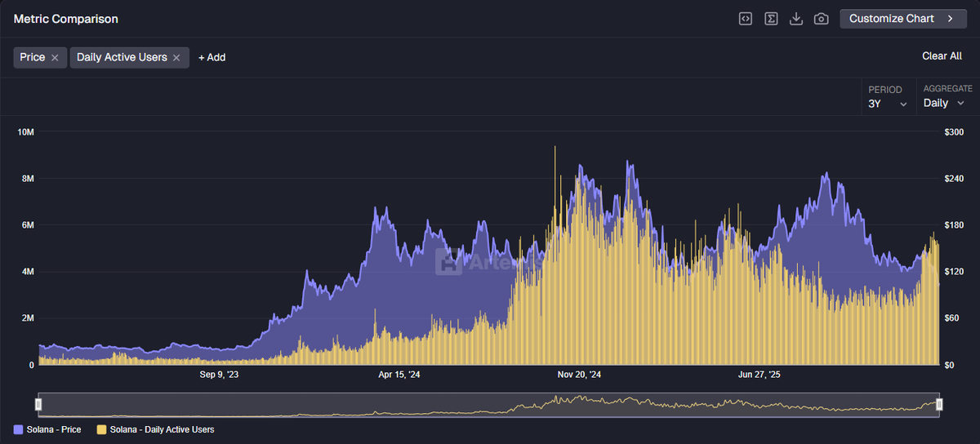The image size is (980, 444).
Task: Click the 6M left axis value
Action: point(27,225)
